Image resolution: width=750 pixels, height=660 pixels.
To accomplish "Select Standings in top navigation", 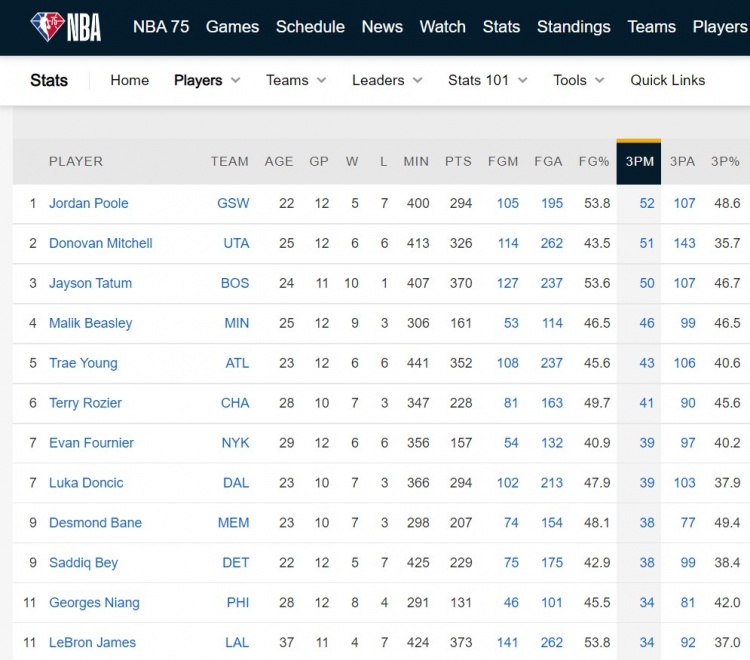I will 573,27.
